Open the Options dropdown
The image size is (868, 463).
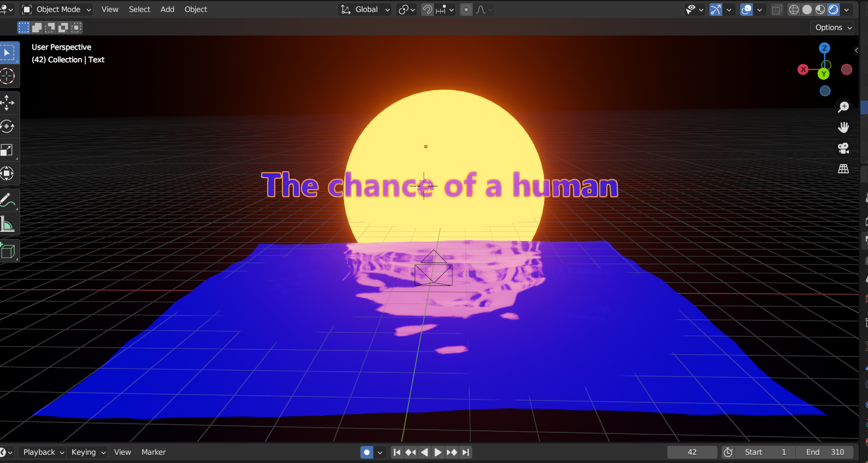pos(832,27)
